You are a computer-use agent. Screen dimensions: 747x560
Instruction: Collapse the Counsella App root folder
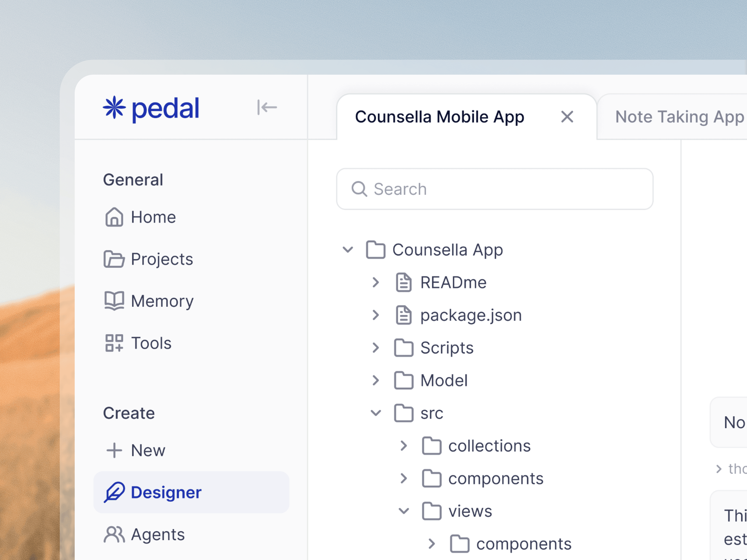(348, 250)
